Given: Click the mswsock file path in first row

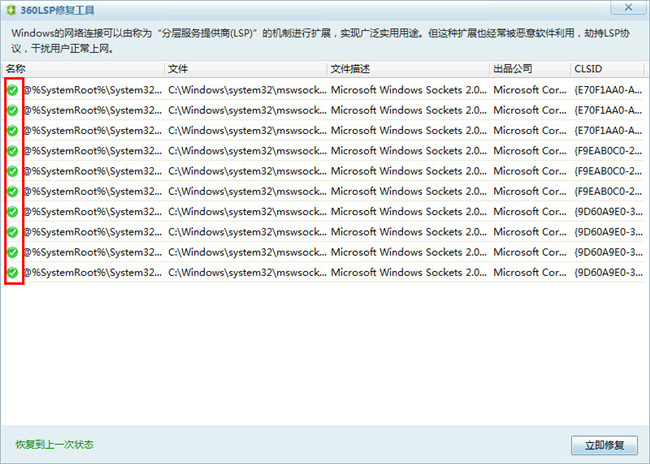Looking at the screenshot, I should [247, 90].
